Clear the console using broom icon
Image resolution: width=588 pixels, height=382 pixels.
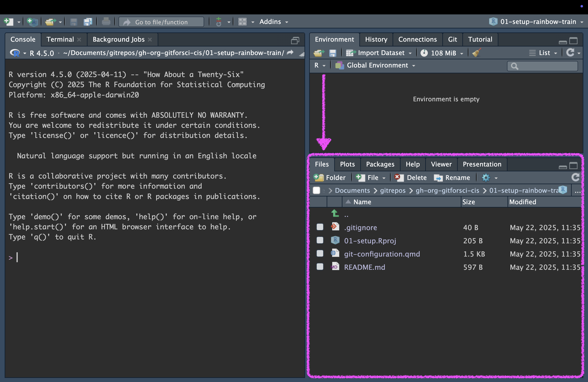[x=301, y=54]
